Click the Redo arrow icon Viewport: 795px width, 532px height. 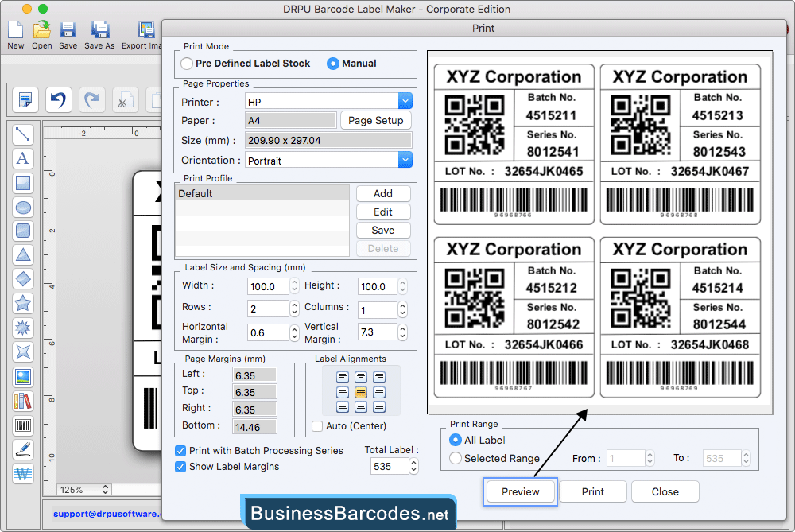91,99
